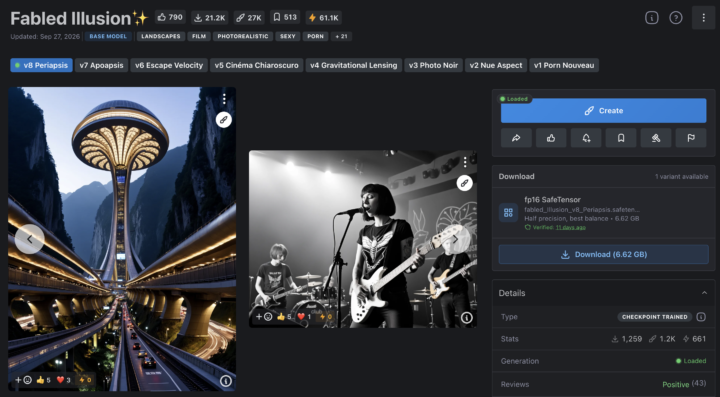Open the tower image's three-dot menu
The width and height of the screenshot is (720, 397).
(x=224, y=99)
